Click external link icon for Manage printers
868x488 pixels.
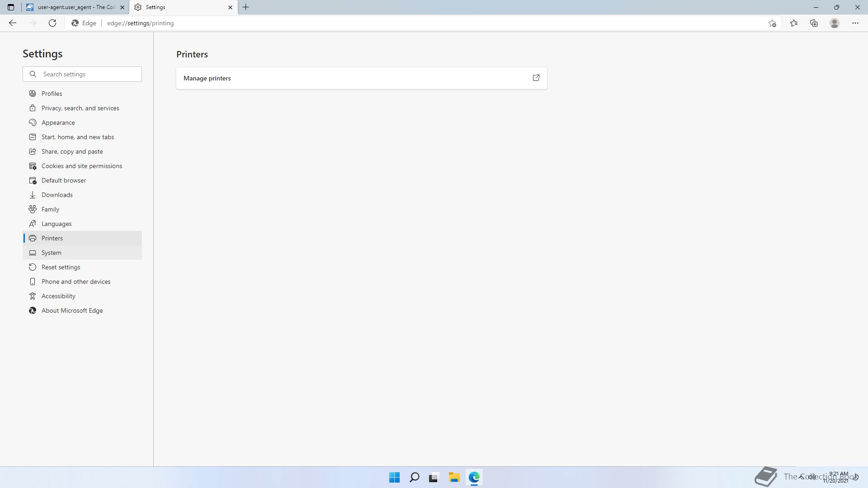[536, 78]
